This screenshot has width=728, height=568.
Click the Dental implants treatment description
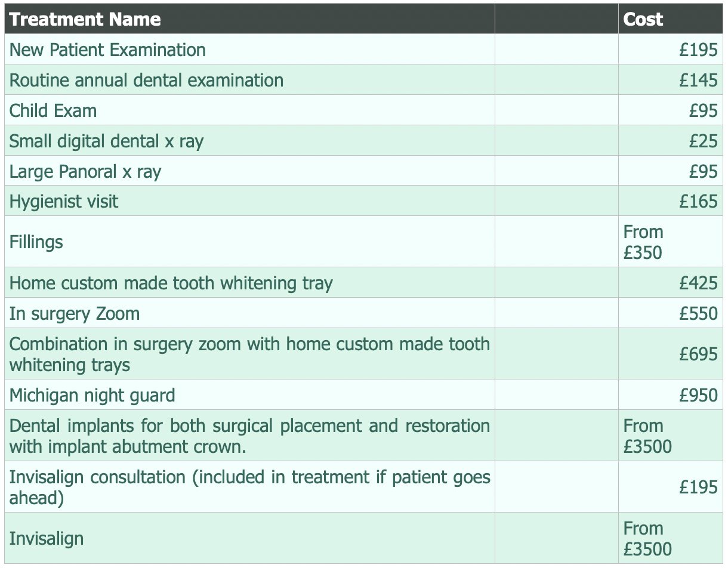tap(249, 436)
